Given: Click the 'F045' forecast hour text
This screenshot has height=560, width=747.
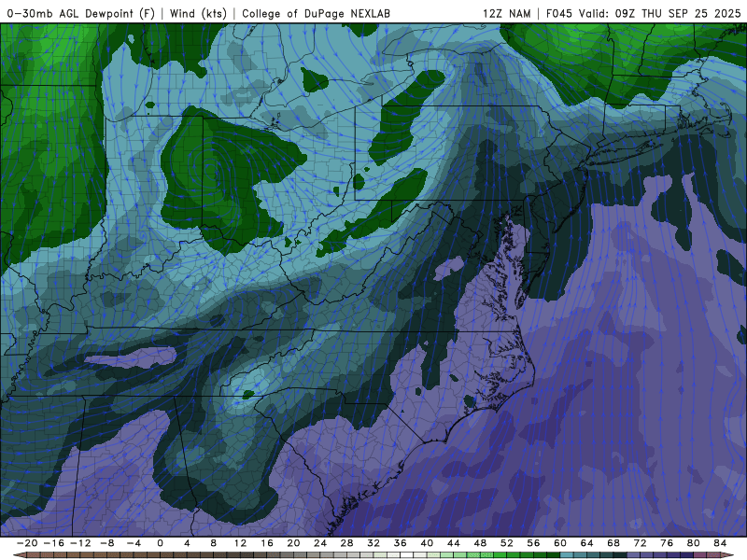Looking at the screenshot, I should click(558, 13).
